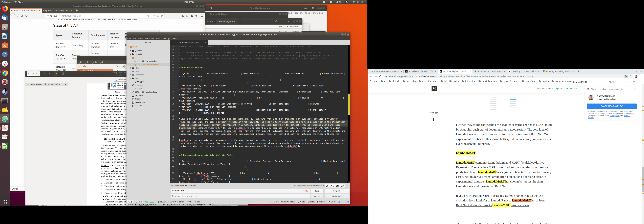The width and height of the screenshot is (644, 224).
Task: Open Firefox library icon in toolbar
Action: pyautogui.click(x=183, y=16)
